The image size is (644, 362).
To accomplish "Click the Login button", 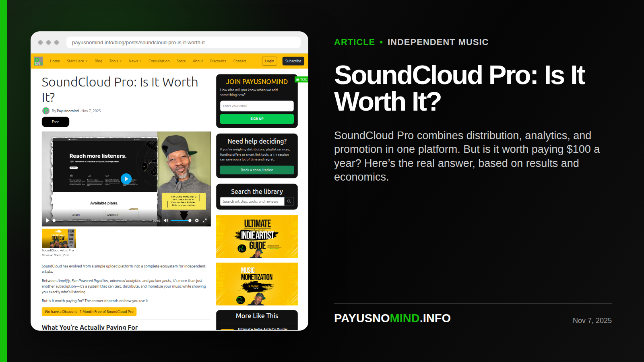I will [270, 61].
